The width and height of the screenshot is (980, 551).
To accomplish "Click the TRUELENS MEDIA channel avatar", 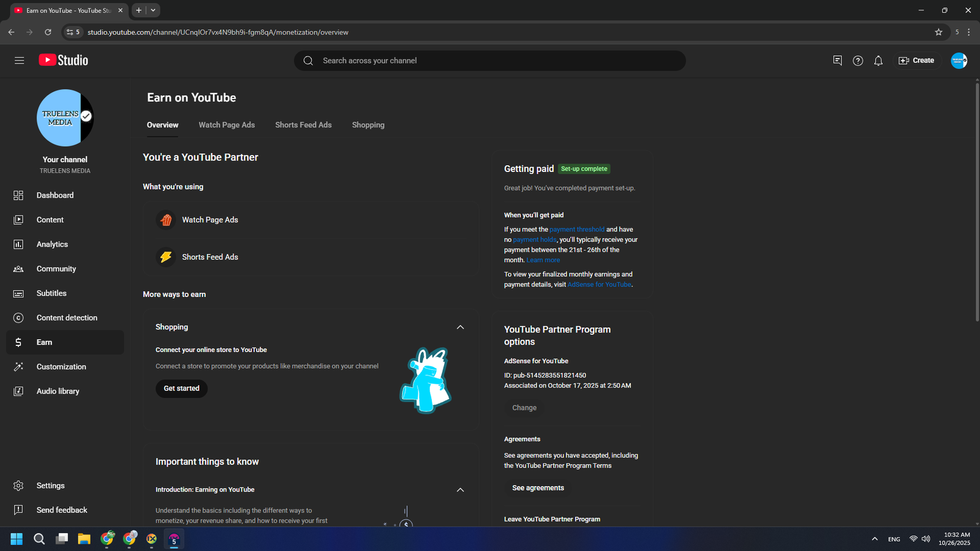I will [x=65, y=118].
